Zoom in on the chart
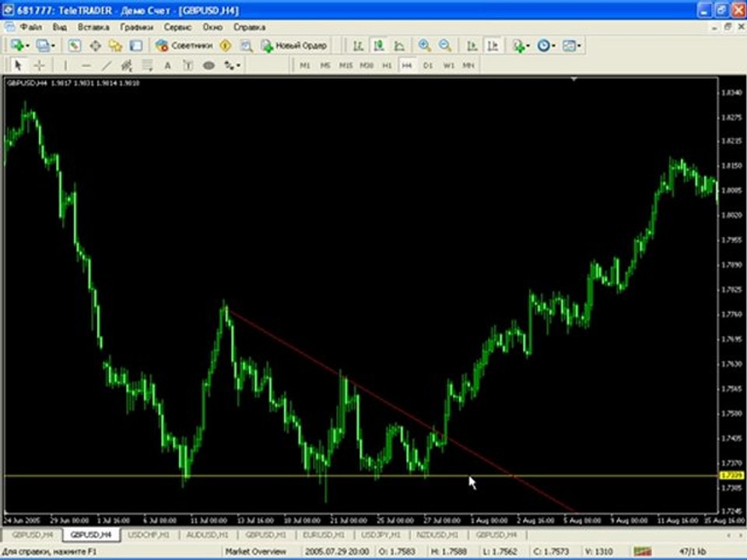This screenshot has height=560, width=747. click(424, 46)
